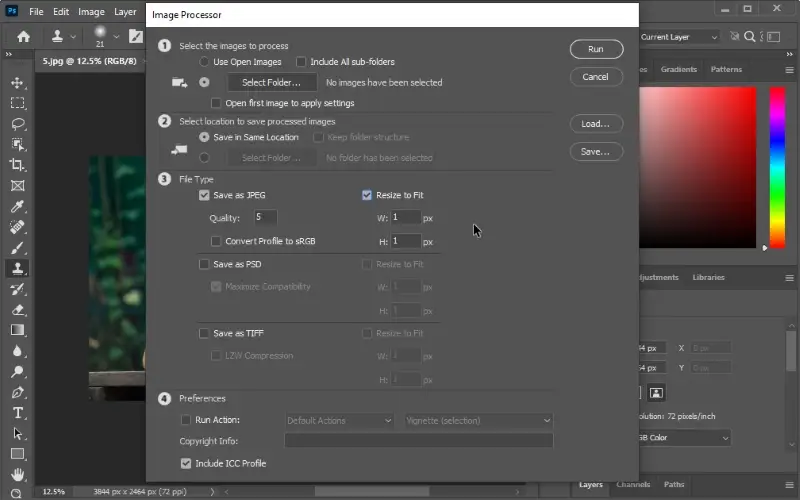Open the Edit menu
Viewport: 800px width, 500px height.
61,12
